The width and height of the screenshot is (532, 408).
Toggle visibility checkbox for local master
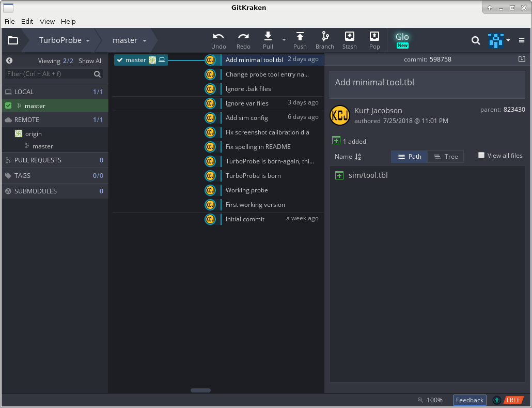[x=8, y=105]
